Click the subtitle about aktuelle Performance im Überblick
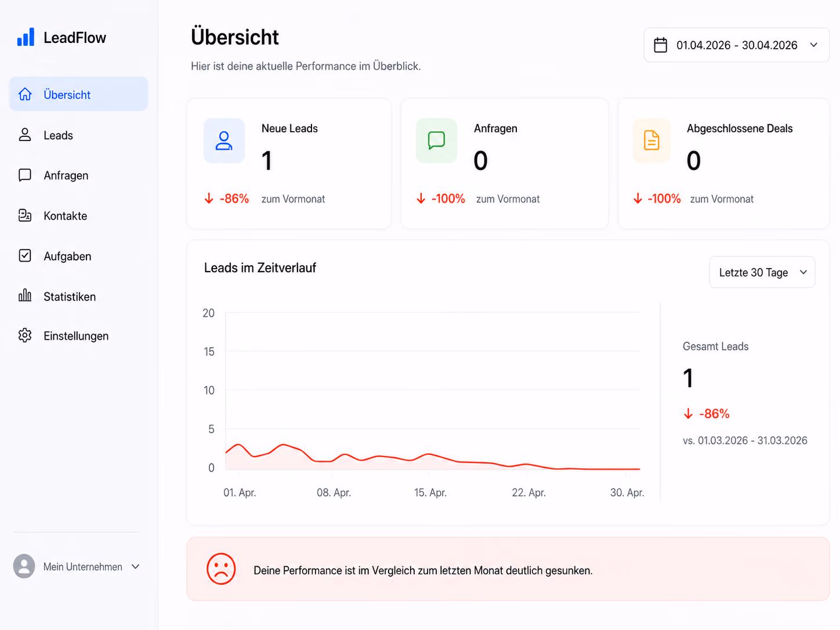The width and height of the screenshot is (840, 630). (x=306, y=66)
